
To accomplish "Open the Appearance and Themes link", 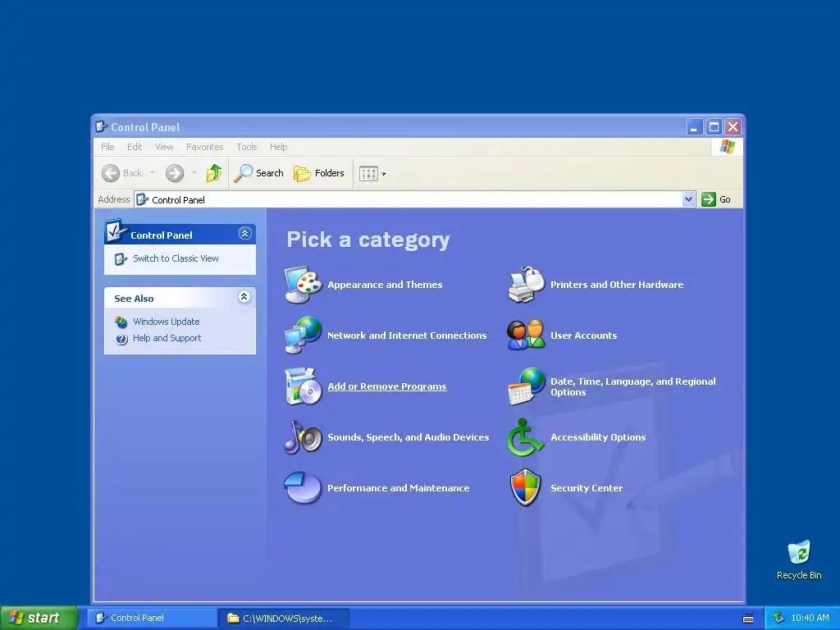I will point(385,285).
